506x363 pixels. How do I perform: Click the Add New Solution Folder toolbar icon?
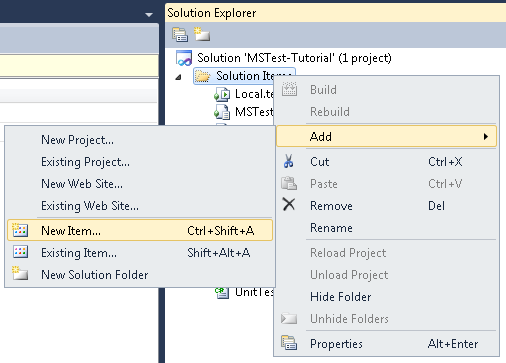202,34
